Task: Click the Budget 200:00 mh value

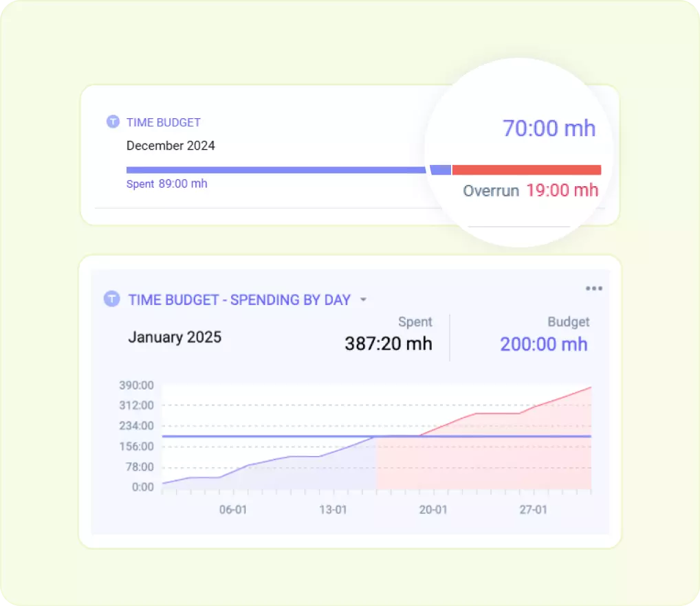Action: [x=544, y=344]
